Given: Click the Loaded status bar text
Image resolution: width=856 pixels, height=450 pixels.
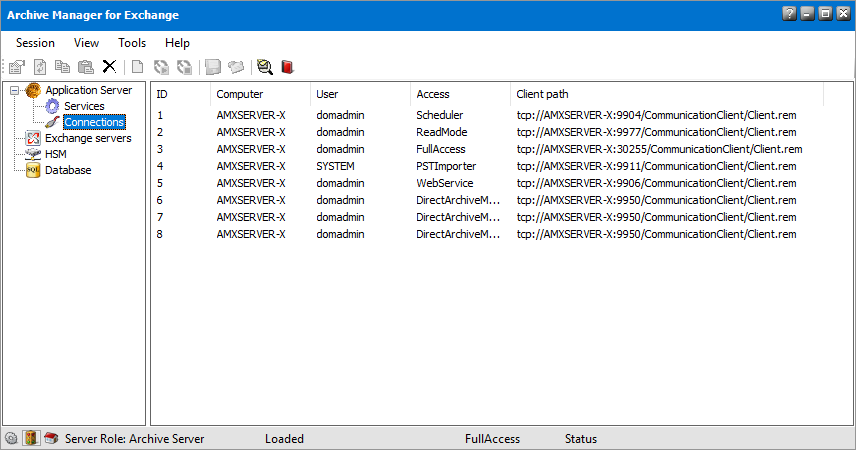Looking at the screenshot, I should (x=284, y=439).
